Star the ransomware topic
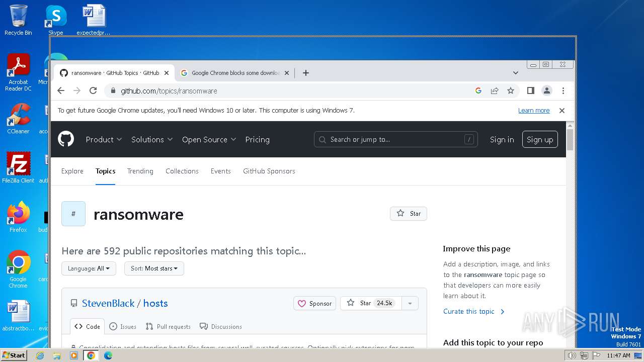644x362 pixels. (409, 213)
